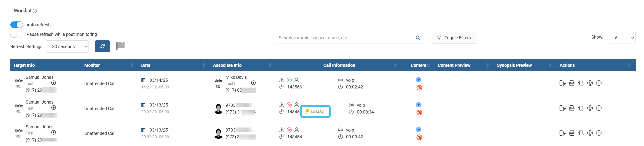
Task: Click the scroll icon in the second row
Action: [581, 108]
